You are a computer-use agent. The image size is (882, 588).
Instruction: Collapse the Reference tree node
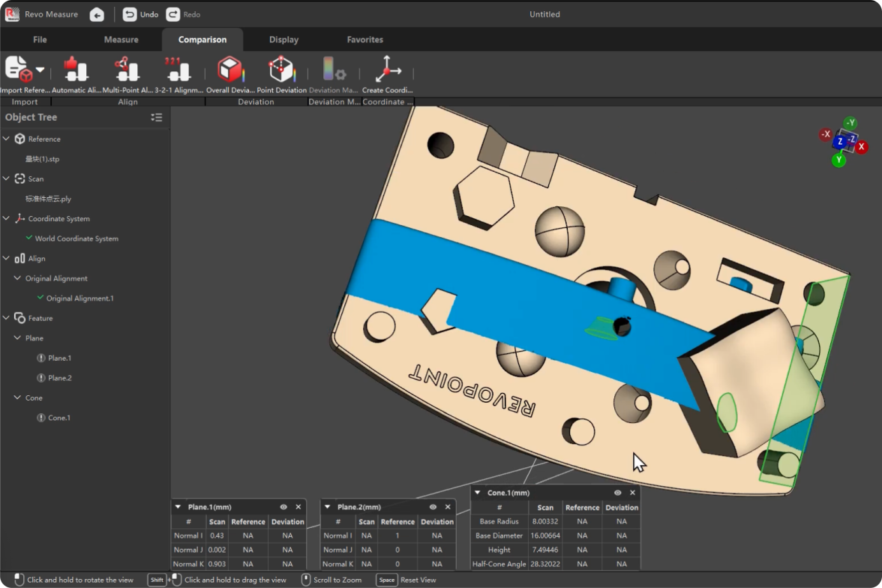[6, 139]
